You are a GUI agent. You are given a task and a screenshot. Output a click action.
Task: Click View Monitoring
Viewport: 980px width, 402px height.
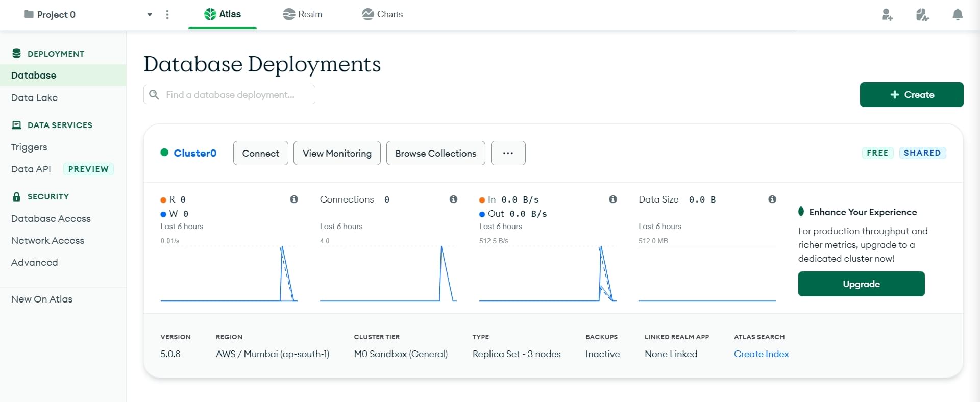[x=337, y=153]
